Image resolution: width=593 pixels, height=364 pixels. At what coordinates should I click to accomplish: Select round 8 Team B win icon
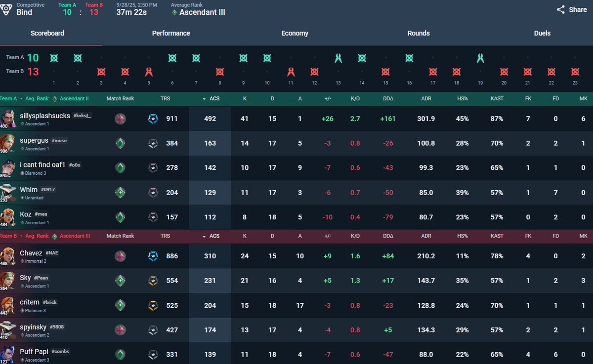pyautogui.click(x=220, y=72)
